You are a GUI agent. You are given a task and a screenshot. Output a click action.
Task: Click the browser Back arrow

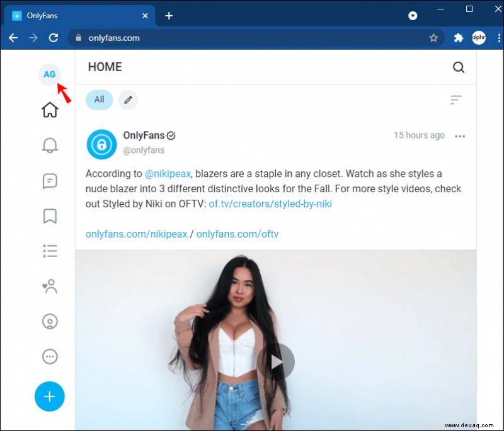pyautogui.click(x=13, y=38)
